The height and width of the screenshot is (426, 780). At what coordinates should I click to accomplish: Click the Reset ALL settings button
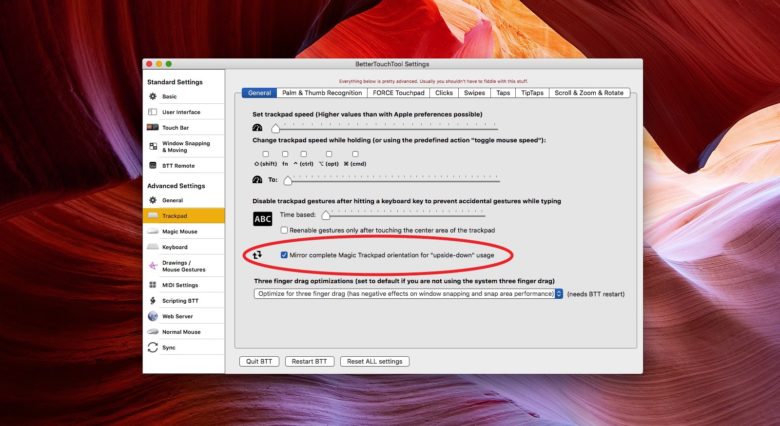click(x=375, y=361)
